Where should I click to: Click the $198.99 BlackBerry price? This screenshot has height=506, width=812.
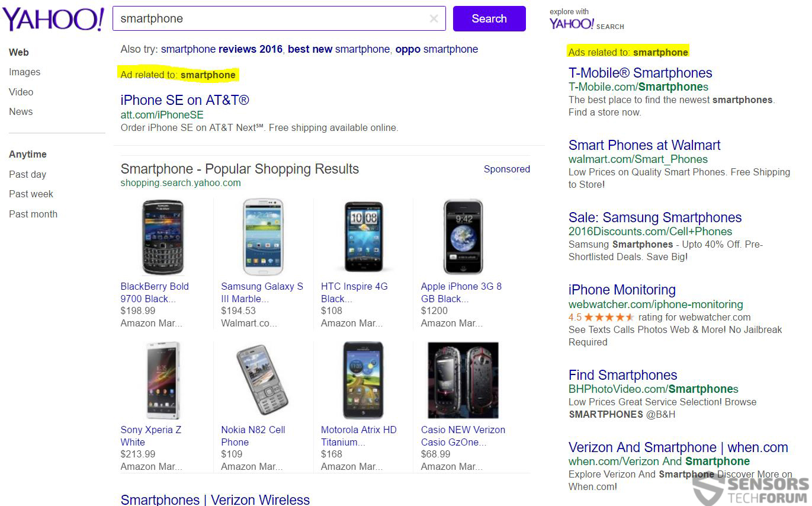[138, 310]
